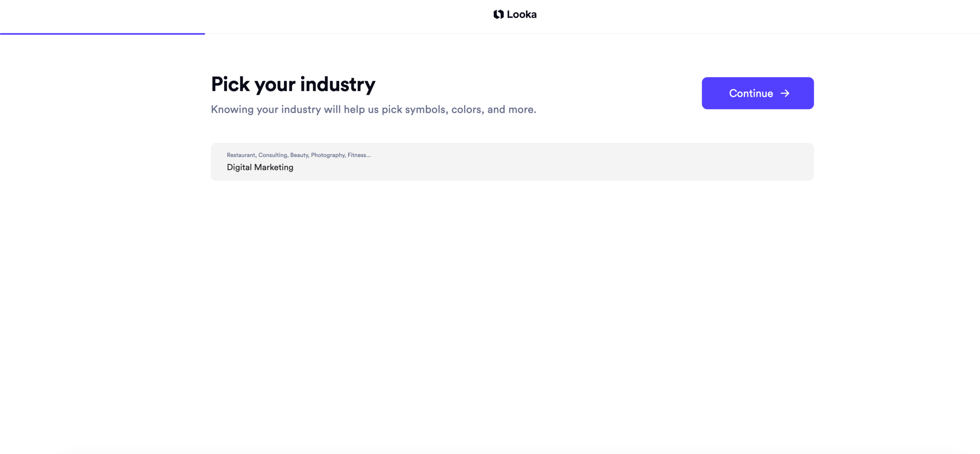Click the gray industry selection panel
The height and width of the screenshot is (454, 980).
coord(512,161)
